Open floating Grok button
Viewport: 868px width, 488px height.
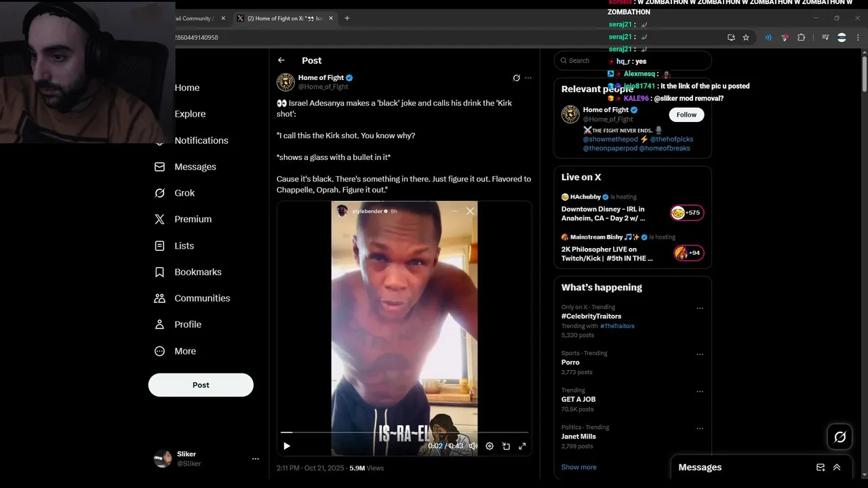tap(840, 437)
